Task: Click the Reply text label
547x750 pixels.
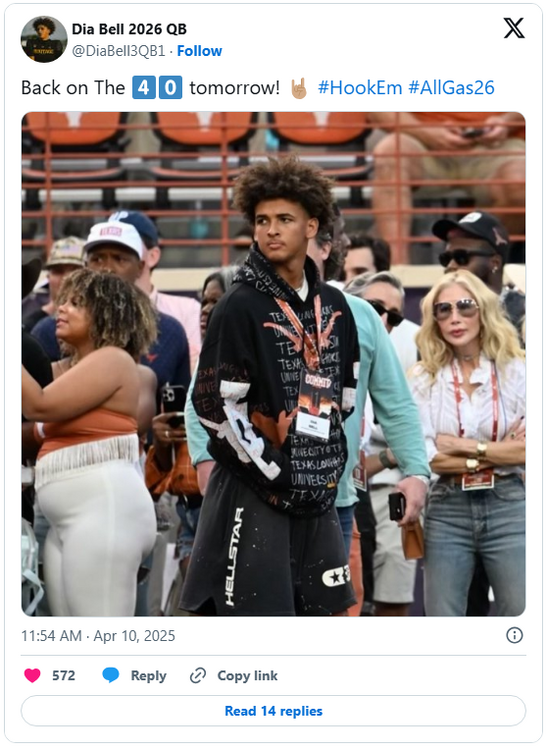Action: (148, 675)
